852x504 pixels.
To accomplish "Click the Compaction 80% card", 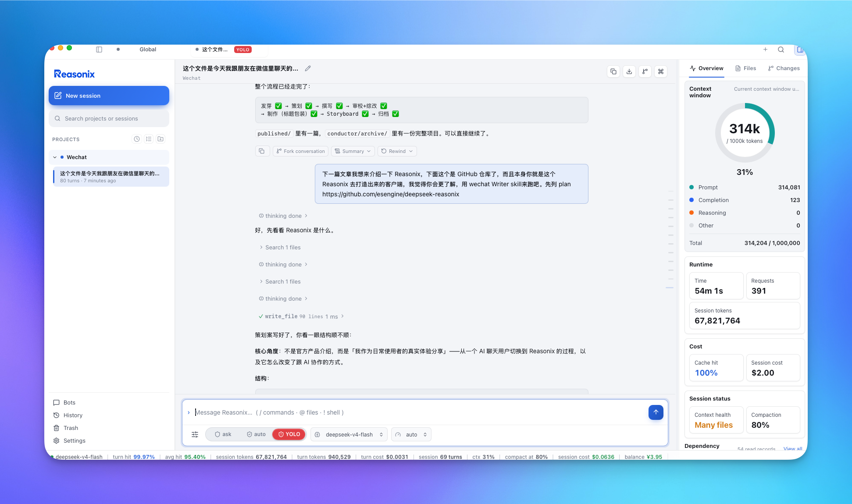I will pos(773,420).
